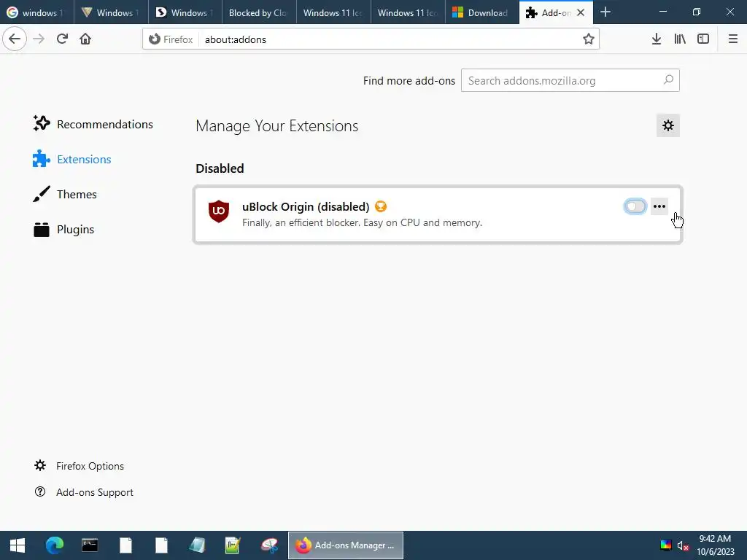Reload the current page
Viewport: 747px width, 560px height.
tap(62, 39)
